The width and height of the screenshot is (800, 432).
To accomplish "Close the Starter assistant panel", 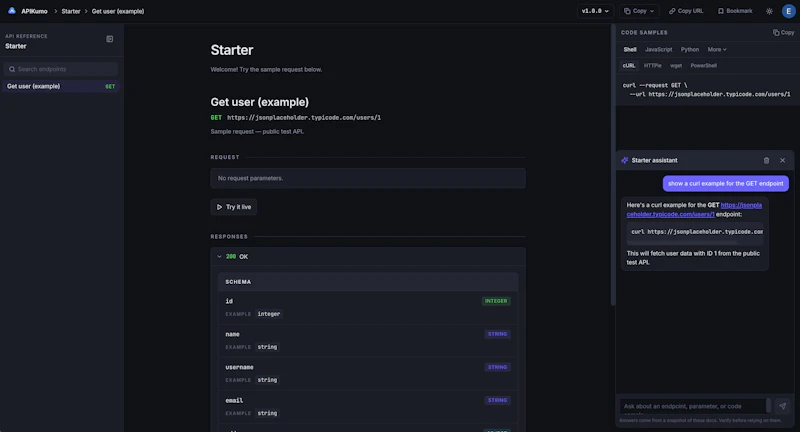I will [783, 160].
